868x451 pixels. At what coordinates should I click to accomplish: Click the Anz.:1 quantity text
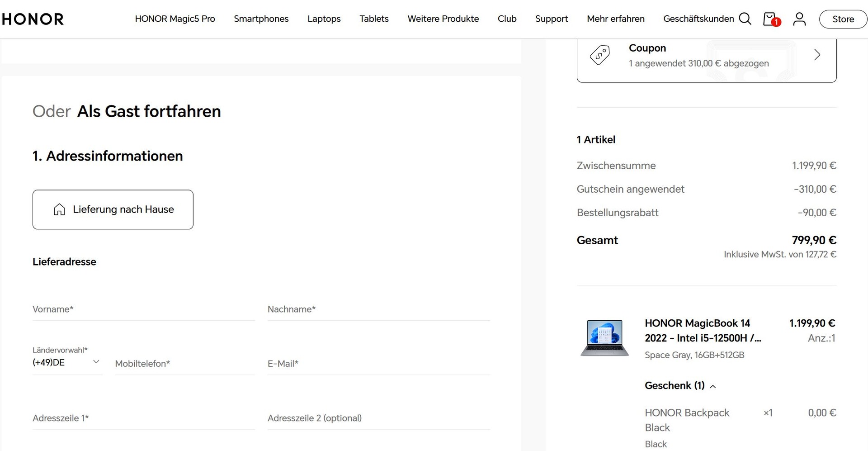click(x=821, y=338)
